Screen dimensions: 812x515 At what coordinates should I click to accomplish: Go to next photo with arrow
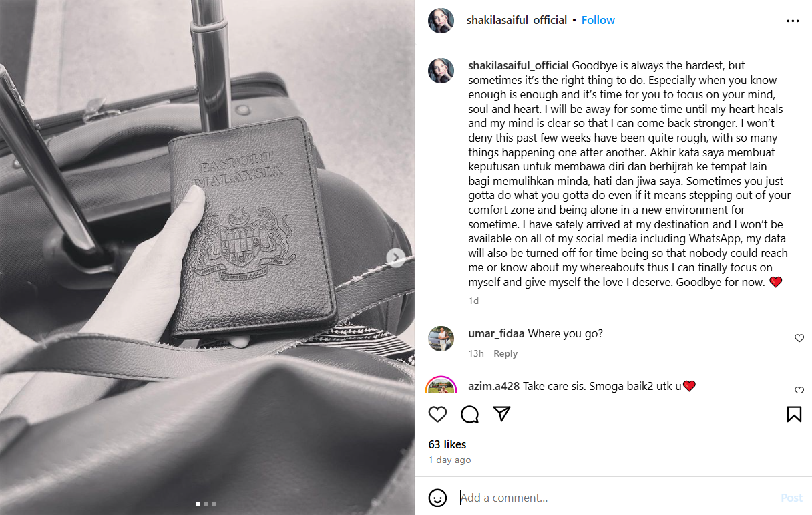click(396, 257)
